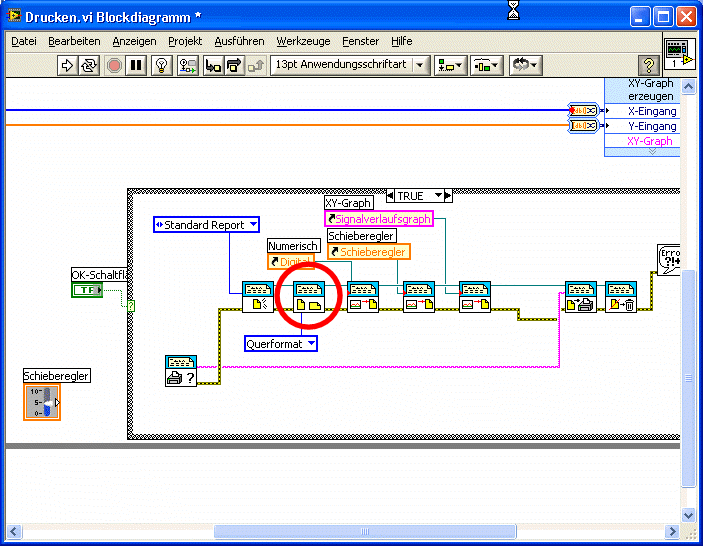Click the Dispose Report trash node
The height and width of the screenshot is (546, 703).
point(620,296)
